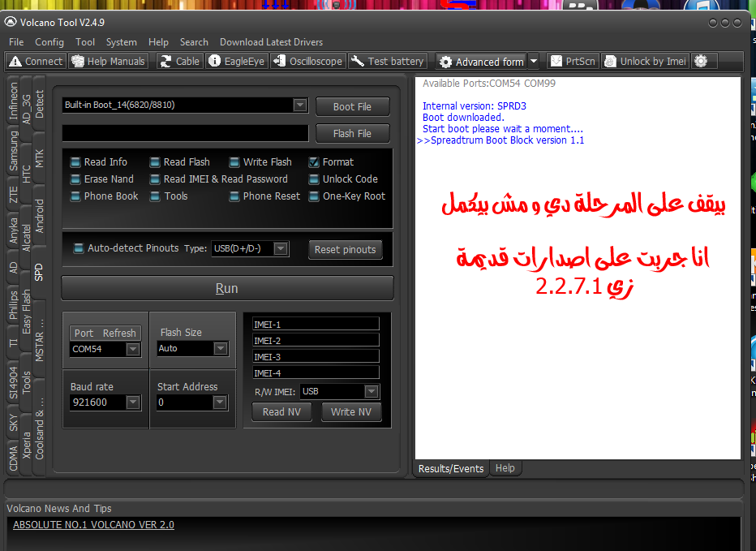Click the IMEI-3 input field
This screenshot has width=756, height=551.
(316, 356)
